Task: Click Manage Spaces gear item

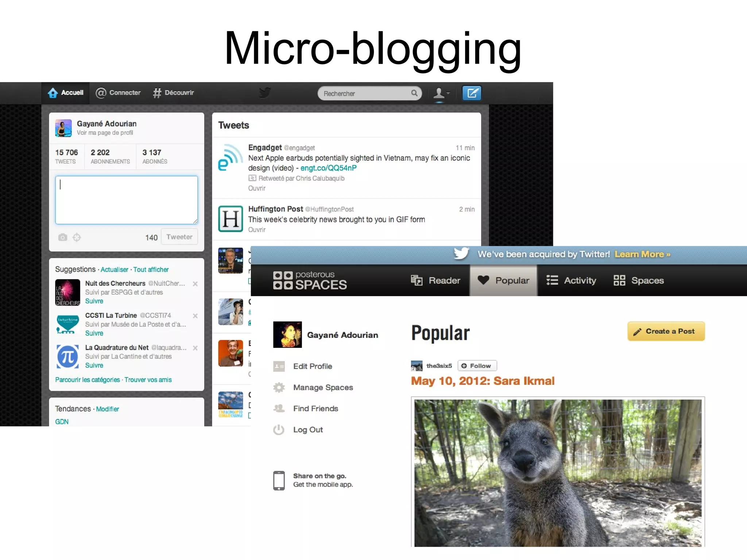Action: (313, 388)
